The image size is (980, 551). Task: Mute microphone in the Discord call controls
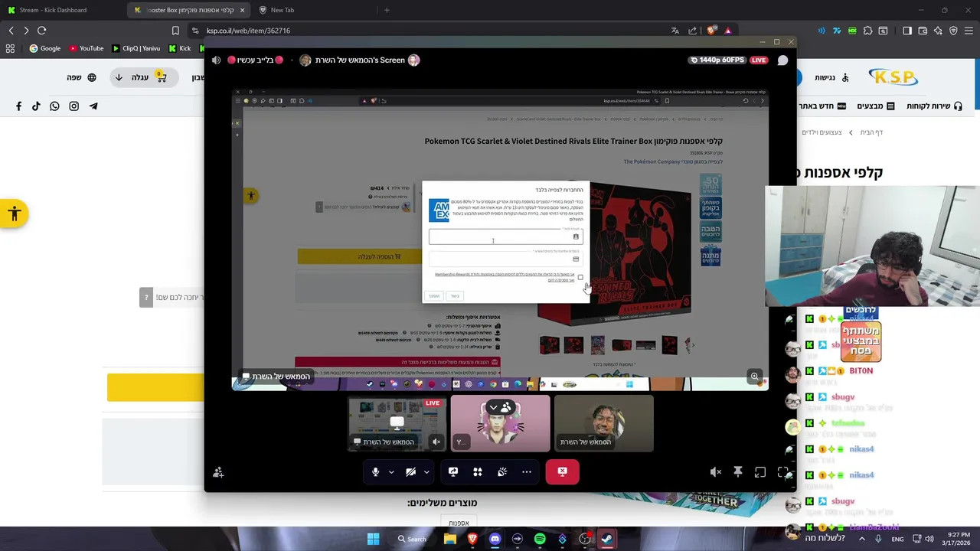pyautogui.click(x=375, y=472)
